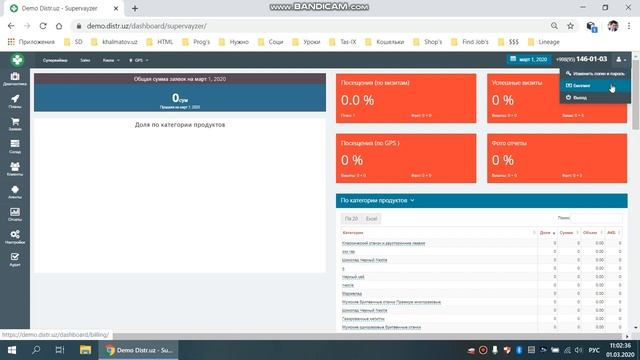Click the Посещения (по GPS) card
The image size is (640, 360).
406,158
